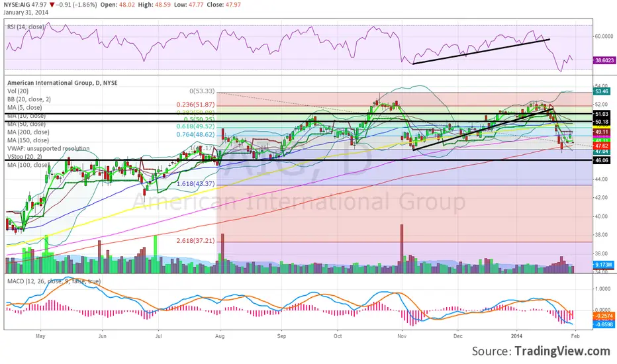The width and height of the screenshot is (617, 364).
Task: Click the May label on time axis
Action: [40, 336]
